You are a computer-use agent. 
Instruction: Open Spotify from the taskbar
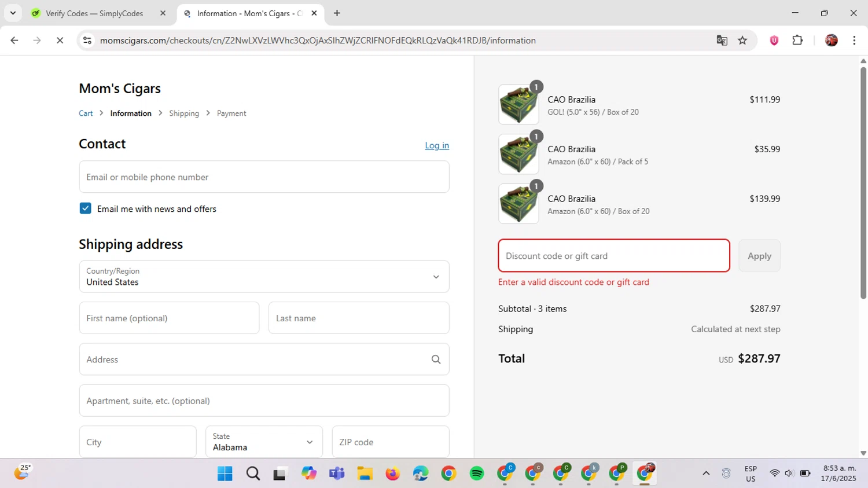pyautogui.click(x=477, y=474)
